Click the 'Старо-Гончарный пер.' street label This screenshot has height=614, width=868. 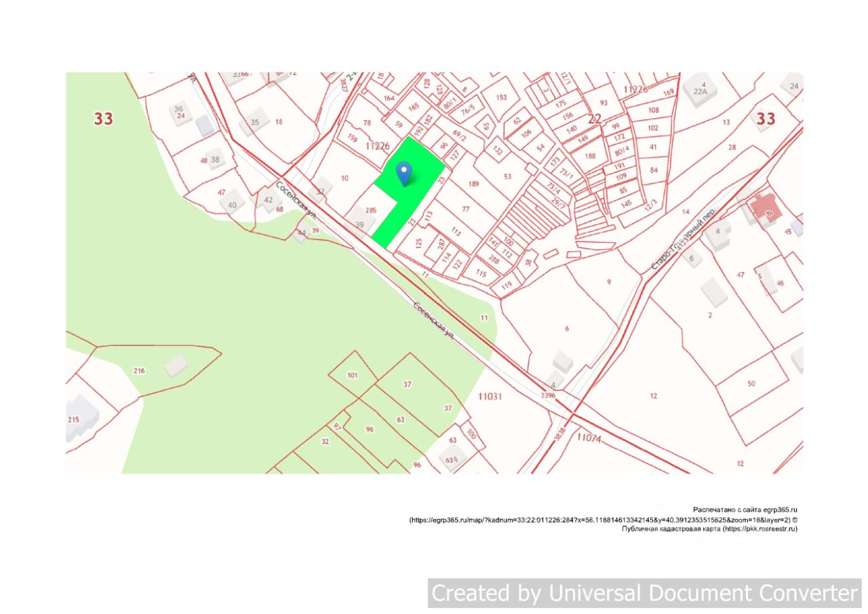click(x=684, y=238)
